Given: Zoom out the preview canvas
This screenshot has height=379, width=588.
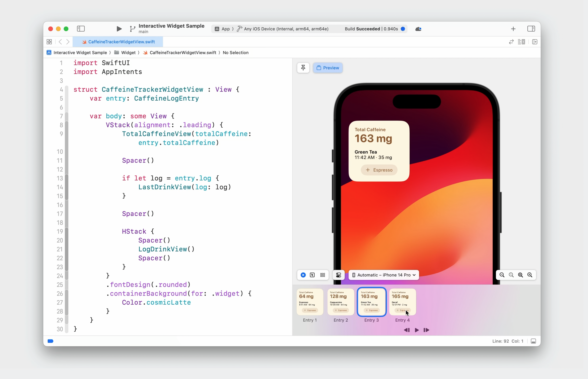Looking at the screenshot, I should tap(502, 275).
